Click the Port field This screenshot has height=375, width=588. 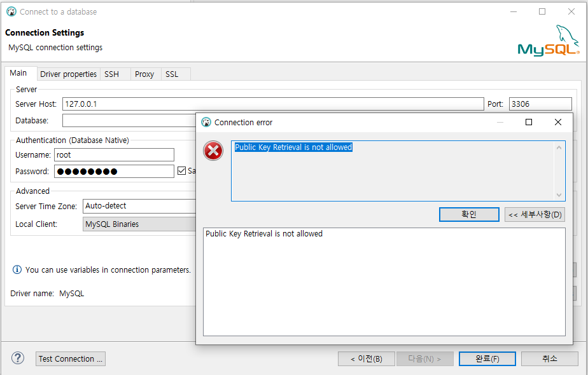[x=540, y=104]
